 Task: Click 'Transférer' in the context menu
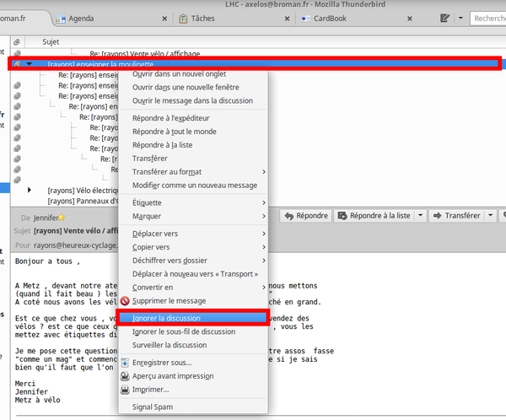(x=150, y=159)
